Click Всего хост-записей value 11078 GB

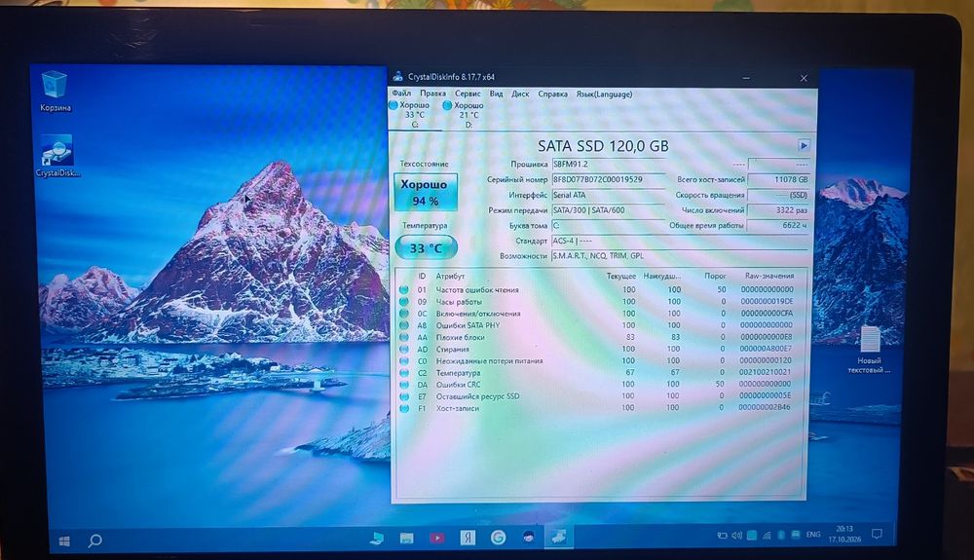click(779, 179)
